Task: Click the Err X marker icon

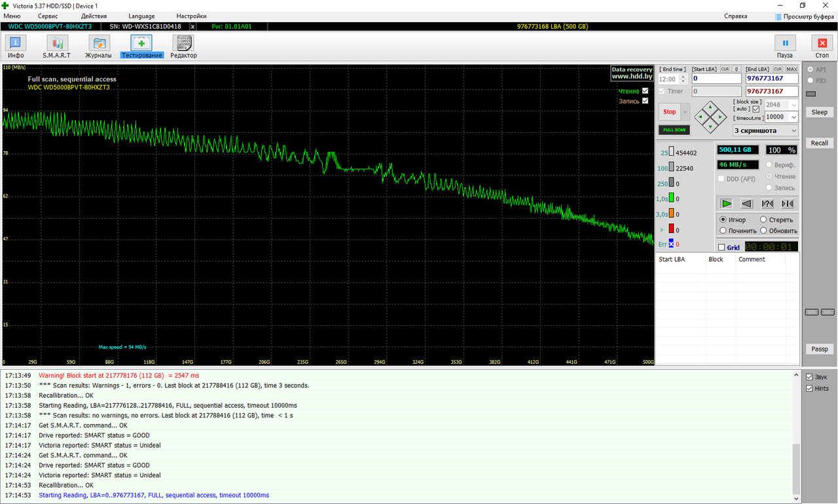Action: click(x=671, y=244)
